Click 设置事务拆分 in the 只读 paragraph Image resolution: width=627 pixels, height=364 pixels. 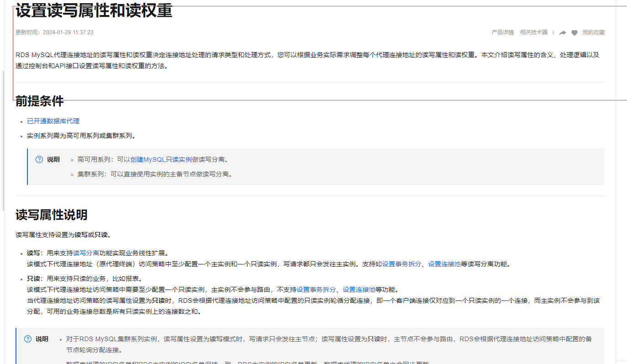tap(316, 290)
